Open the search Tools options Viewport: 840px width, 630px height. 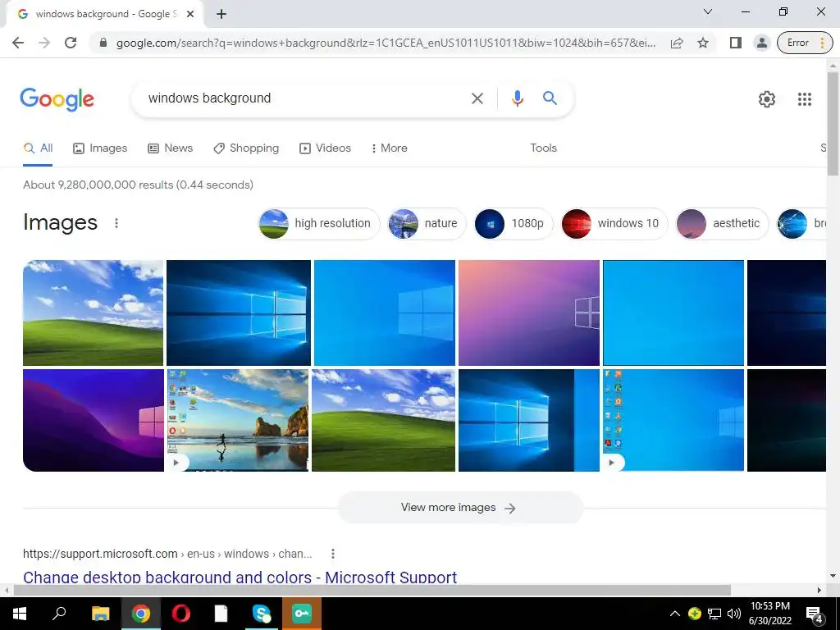[x=543, y=148]
